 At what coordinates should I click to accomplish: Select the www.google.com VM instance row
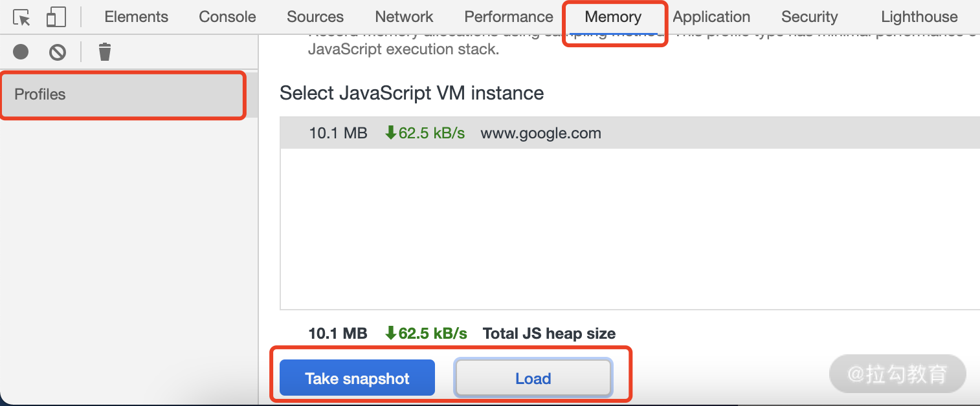(x=540, y=133)
